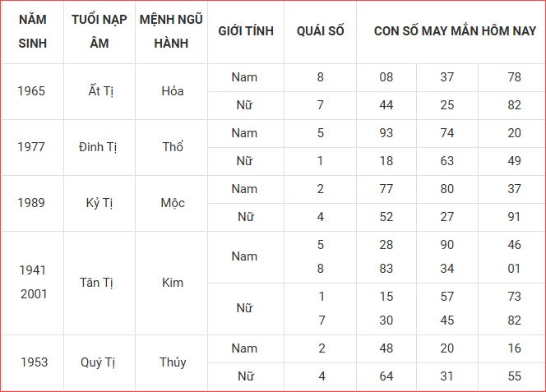
Task: Select the birth year 1965 cell
Action: (33, 91)
